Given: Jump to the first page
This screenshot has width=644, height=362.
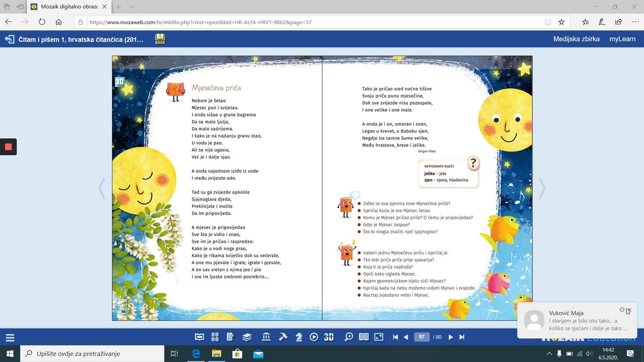Looking at the screenshot, I should [395, 337].
